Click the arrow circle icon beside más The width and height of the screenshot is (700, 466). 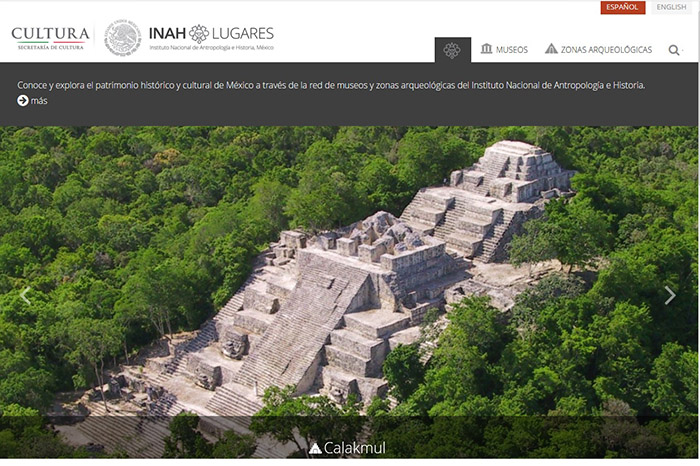click(x=23, y=101)
